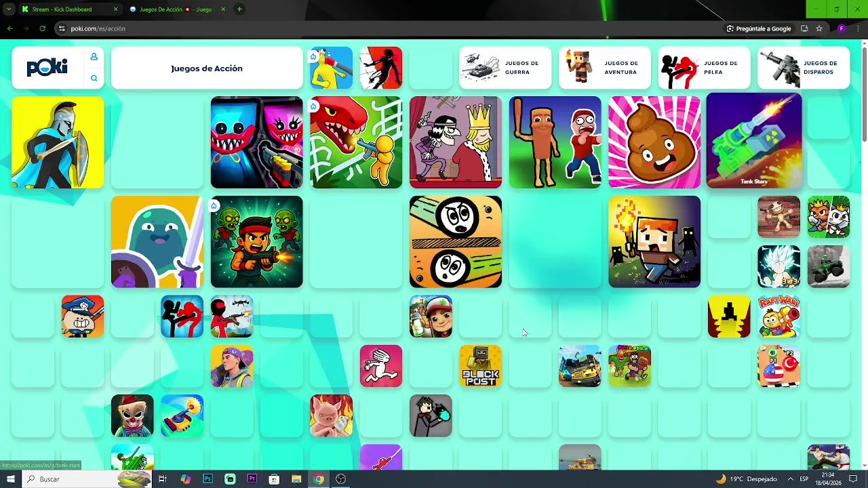The image size is (868, 488).
Task: Open the spiky white-haired anime fighter game
Action: coord(779,266)
